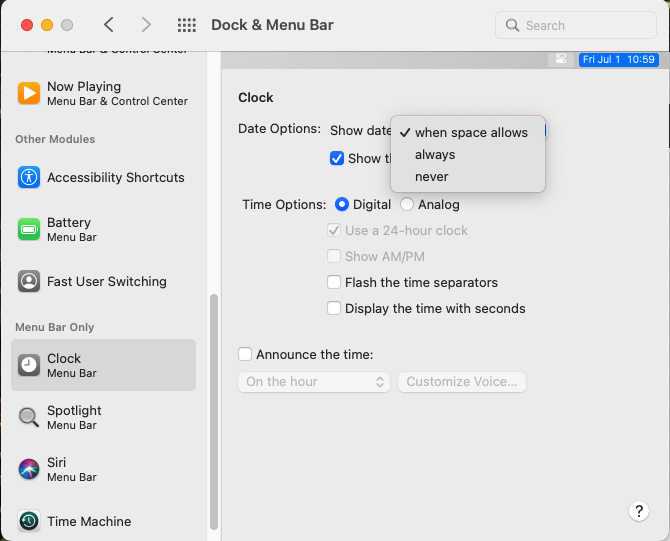Choose 'never' from date menu
The image size is (670, 541).
(x=432, y=176)
